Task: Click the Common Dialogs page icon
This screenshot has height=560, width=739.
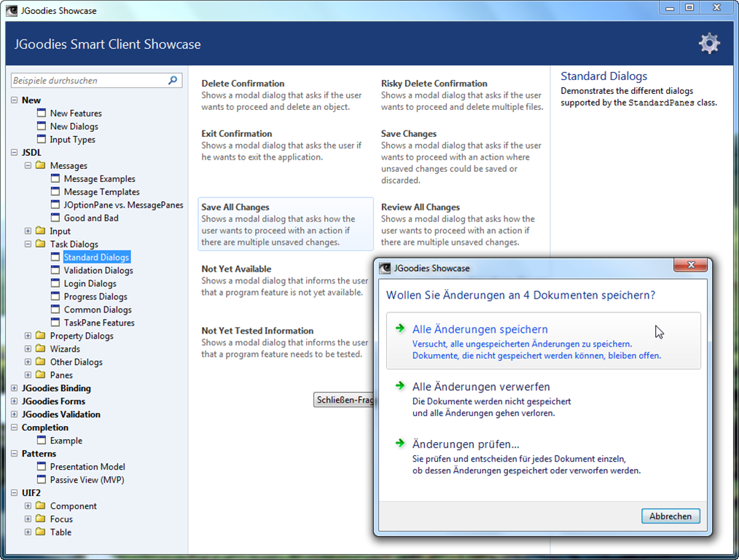Action: [55, 309]
